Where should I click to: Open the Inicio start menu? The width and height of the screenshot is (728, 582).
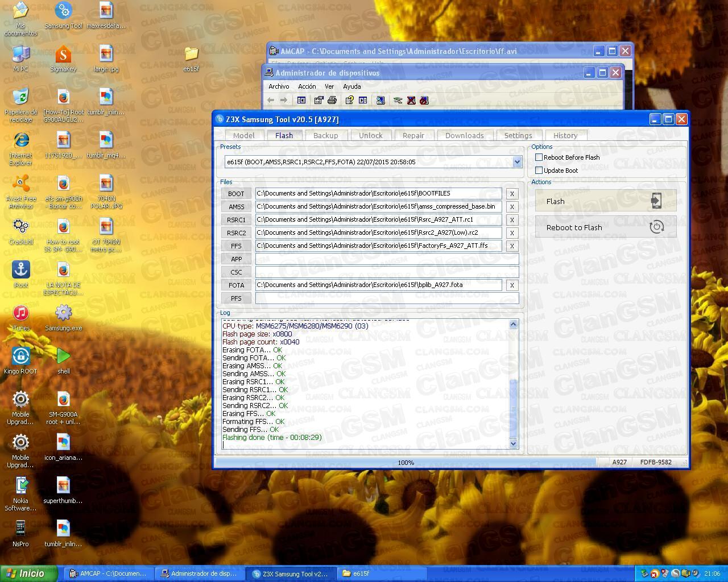pyautogui.click(x=28, y=573)
